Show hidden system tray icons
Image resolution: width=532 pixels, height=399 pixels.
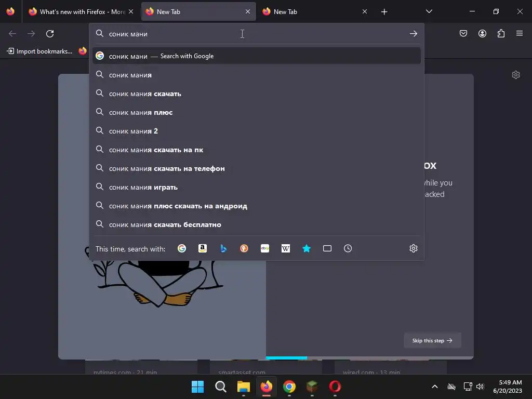point(435,387)
